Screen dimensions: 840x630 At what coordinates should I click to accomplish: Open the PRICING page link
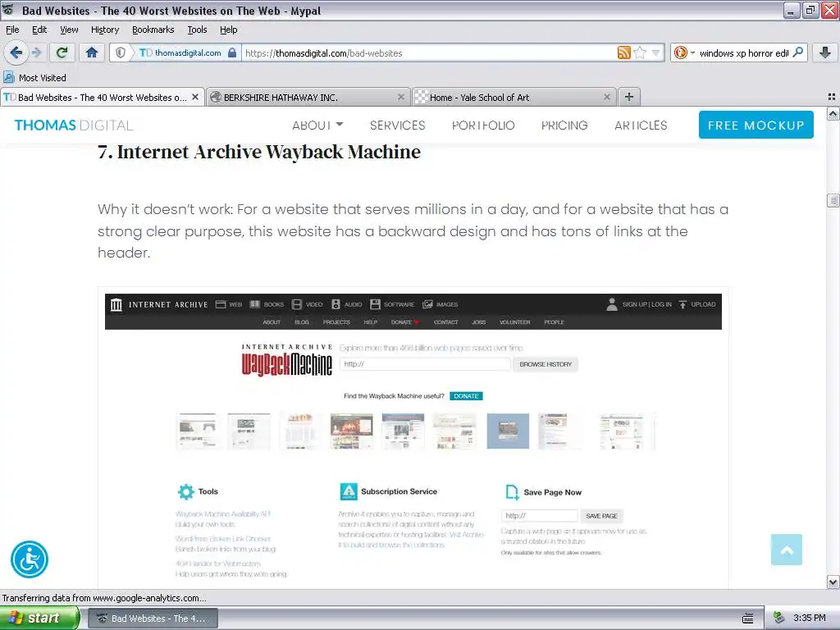(564, 126)
